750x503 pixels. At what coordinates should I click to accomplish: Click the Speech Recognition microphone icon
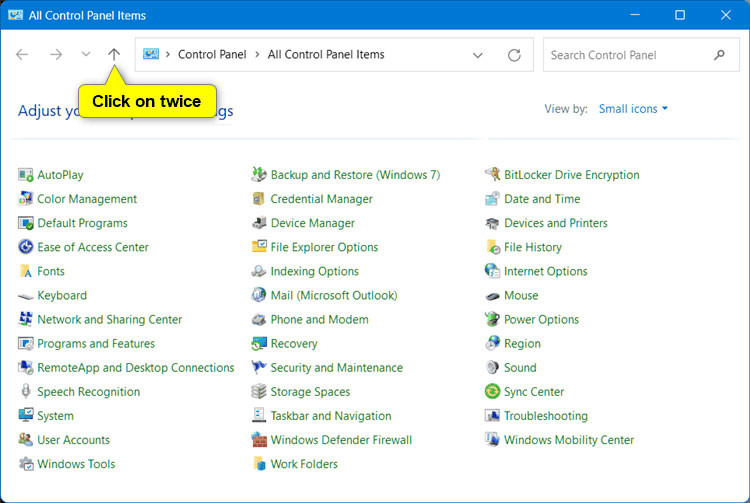[26, 392]
